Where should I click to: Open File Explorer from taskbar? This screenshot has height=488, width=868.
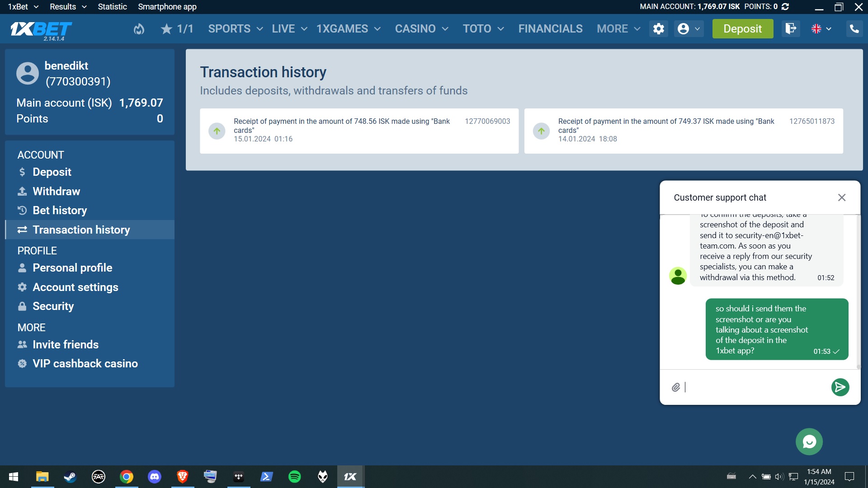tap(42, 477)
